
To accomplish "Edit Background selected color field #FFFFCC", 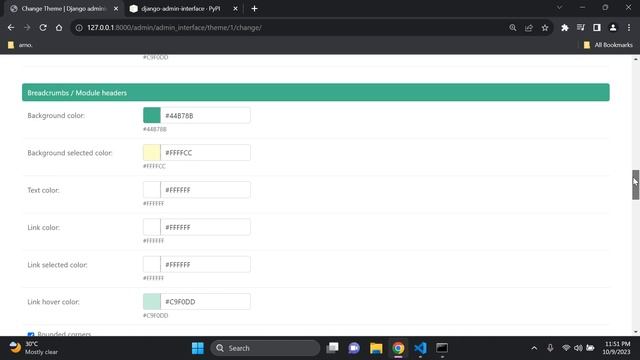I will [205, 153].
